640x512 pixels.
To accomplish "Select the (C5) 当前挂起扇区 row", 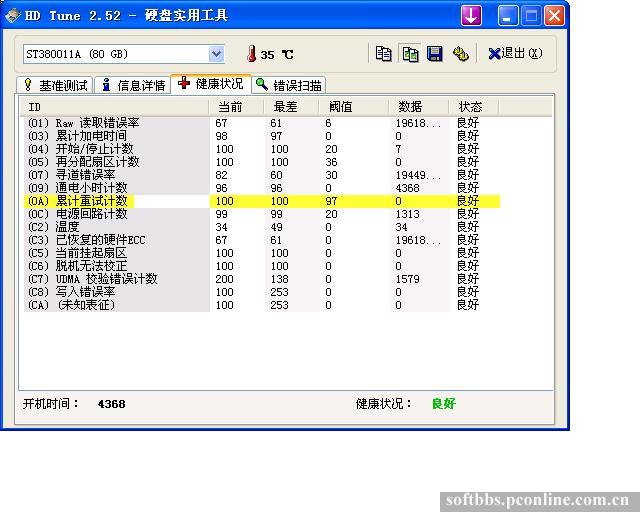I will pyautogui.click(x=262, y=253).
